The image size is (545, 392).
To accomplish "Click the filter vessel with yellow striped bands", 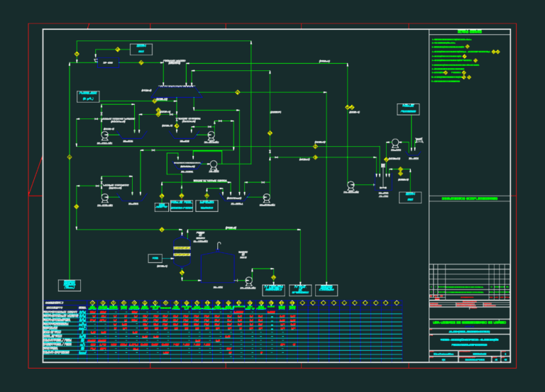I will tap(182, 252).
